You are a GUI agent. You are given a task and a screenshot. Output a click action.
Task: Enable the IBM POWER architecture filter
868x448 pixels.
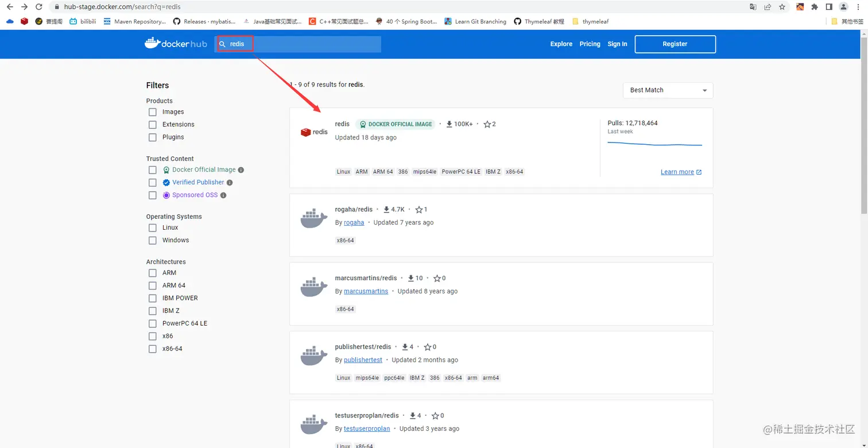coord(153,298)
